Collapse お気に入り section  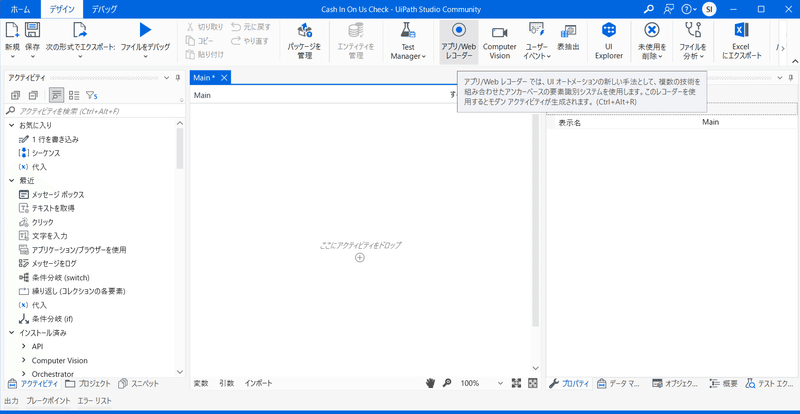click(12, 125)
